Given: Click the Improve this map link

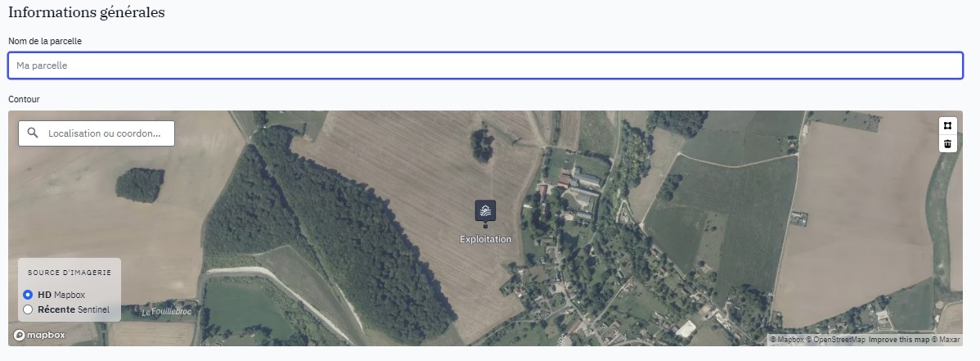Looking at the screenshot, I should click(899, 340).
